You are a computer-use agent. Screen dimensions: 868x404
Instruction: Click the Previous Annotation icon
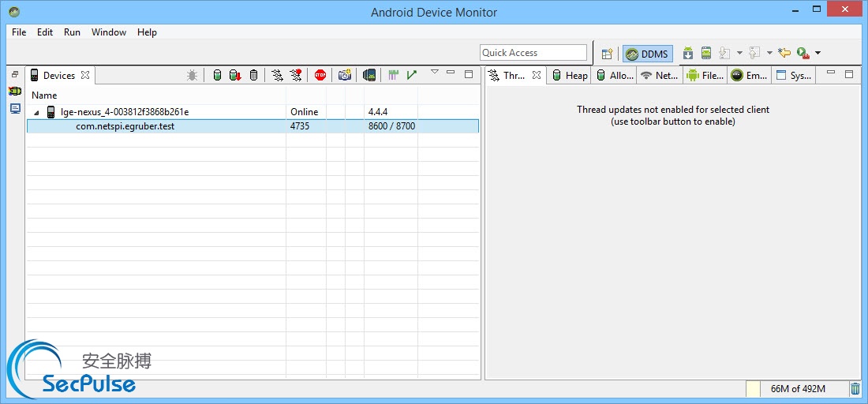(754, 53)
